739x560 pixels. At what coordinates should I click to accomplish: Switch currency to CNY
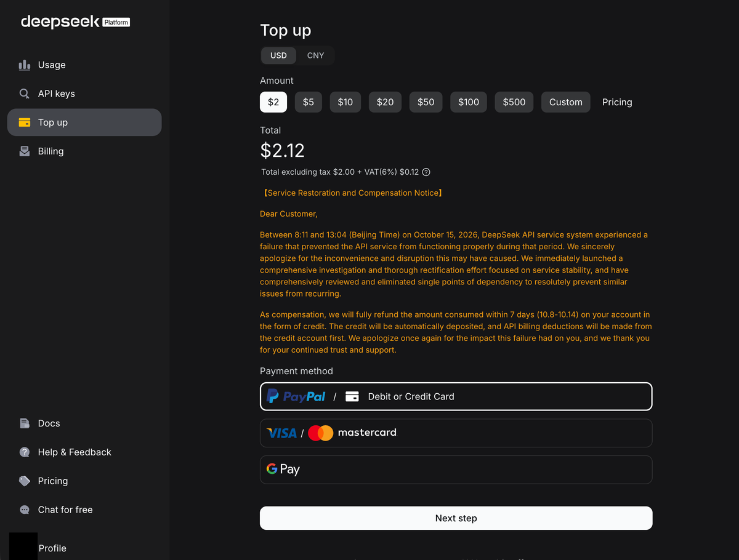coord(315,55)
